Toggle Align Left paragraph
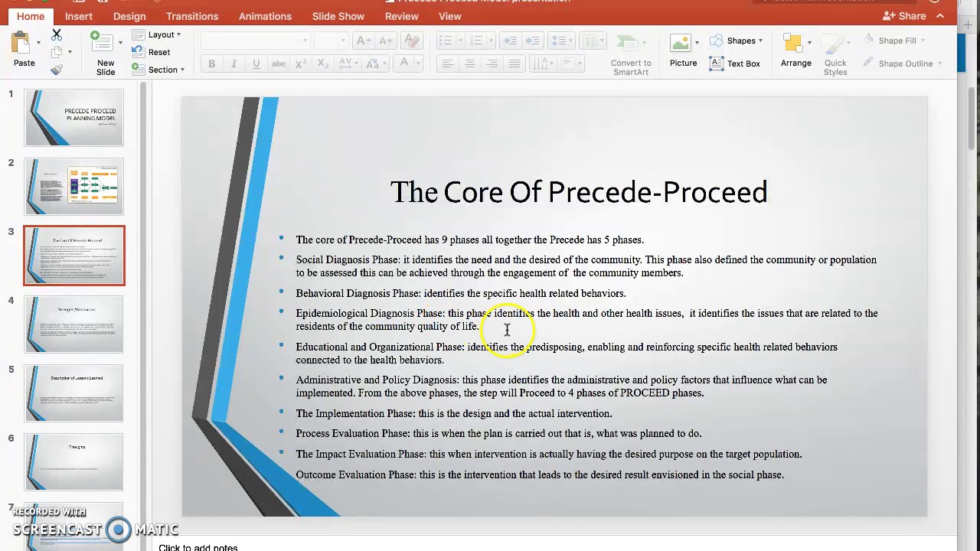 (447, 64)
